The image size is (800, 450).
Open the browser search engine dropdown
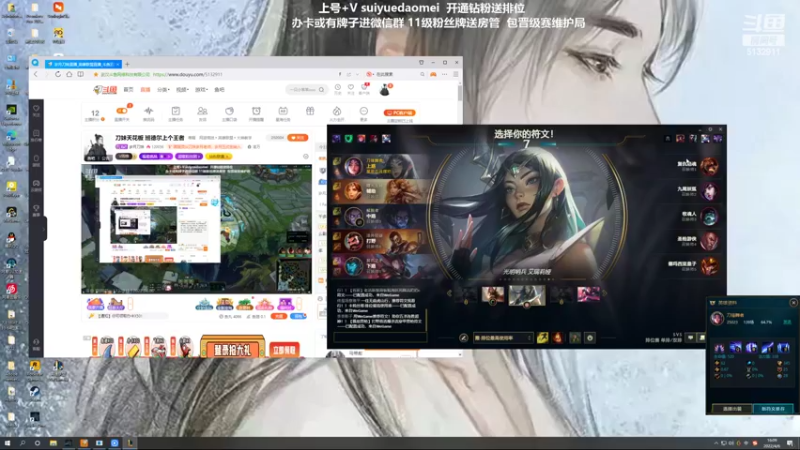tap(369, 74)
